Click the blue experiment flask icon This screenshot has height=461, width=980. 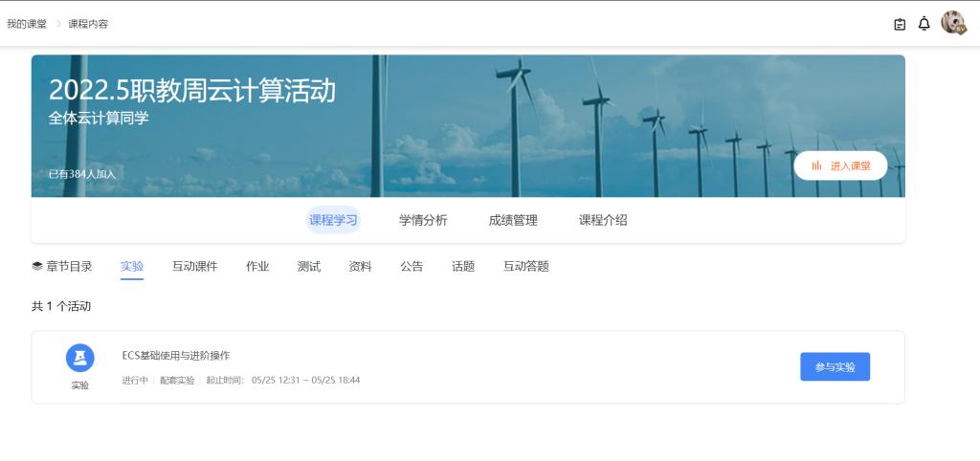click(x=80, y=358)
